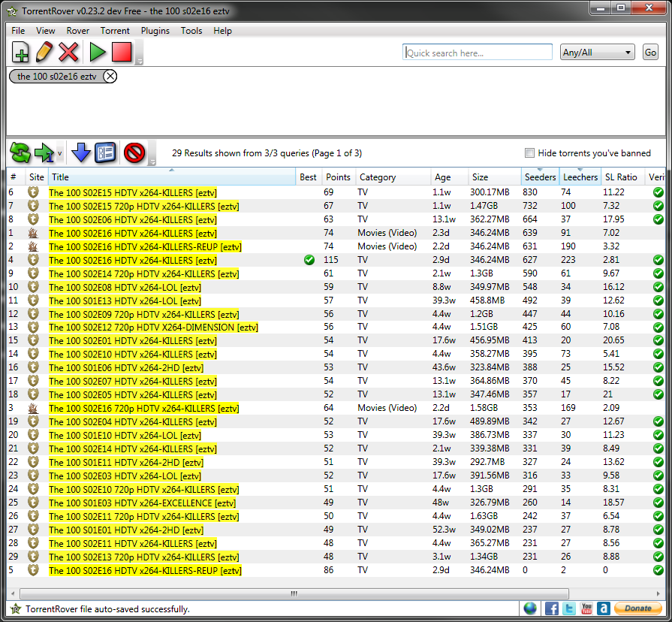Open the Rover menu

point(78,31)
